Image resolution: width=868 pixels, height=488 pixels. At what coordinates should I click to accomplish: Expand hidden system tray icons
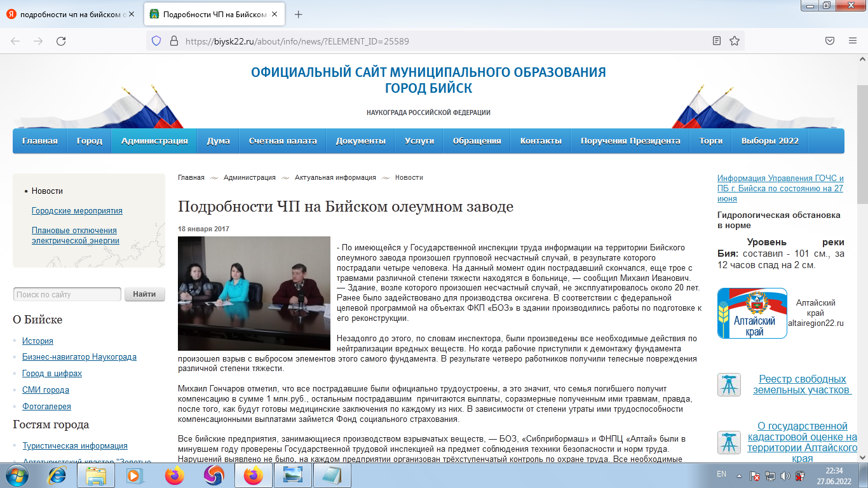[x=738, y=475]
